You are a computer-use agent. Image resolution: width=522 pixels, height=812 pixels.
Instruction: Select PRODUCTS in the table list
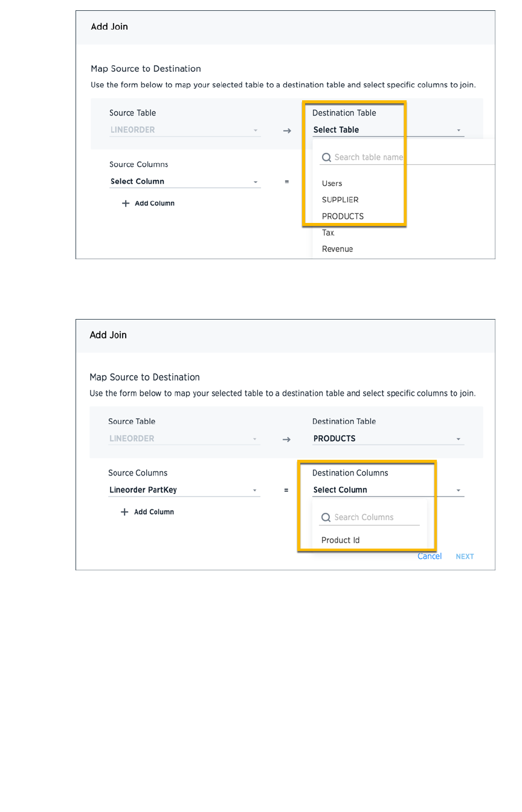pos(343,216)
